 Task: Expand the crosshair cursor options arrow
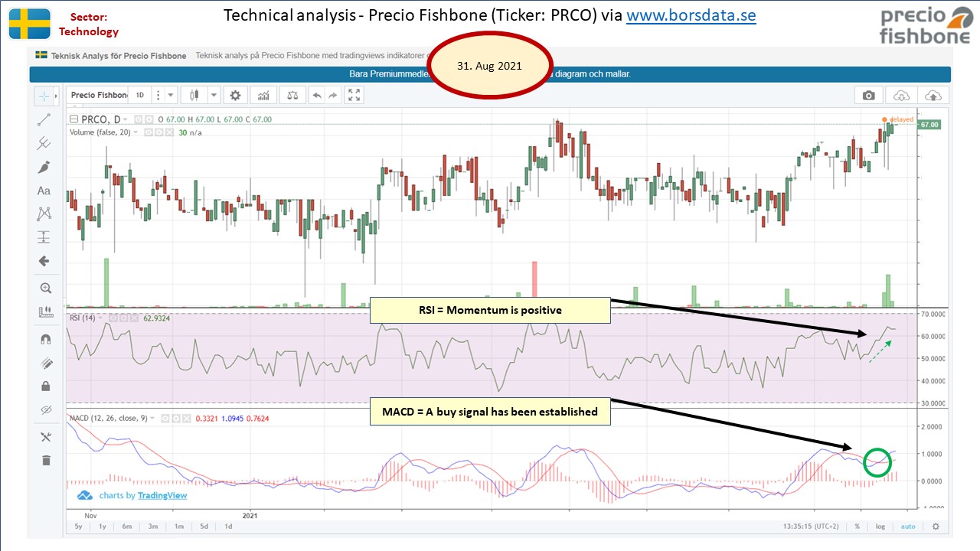click(57, 96)
